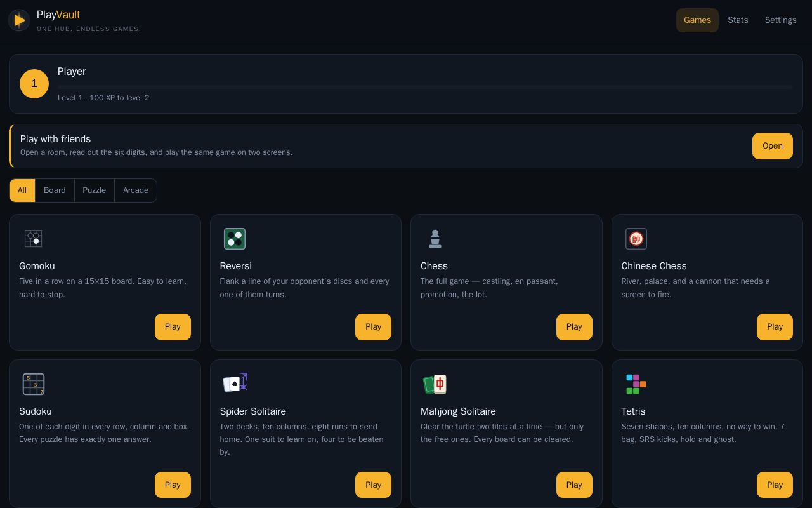Launch Chess with its Play button
This screenshot has width=812, height=508.
coord(574,327)
